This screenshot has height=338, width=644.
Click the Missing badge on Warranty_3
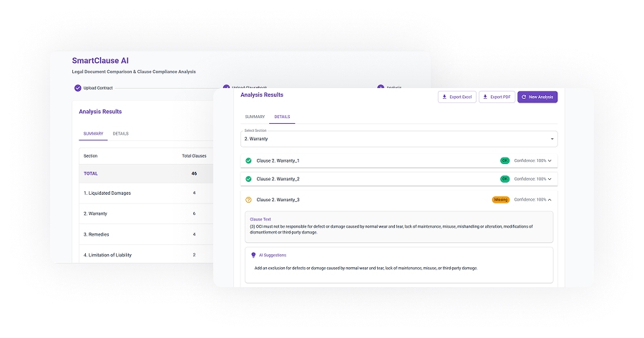tap(500, 200)
